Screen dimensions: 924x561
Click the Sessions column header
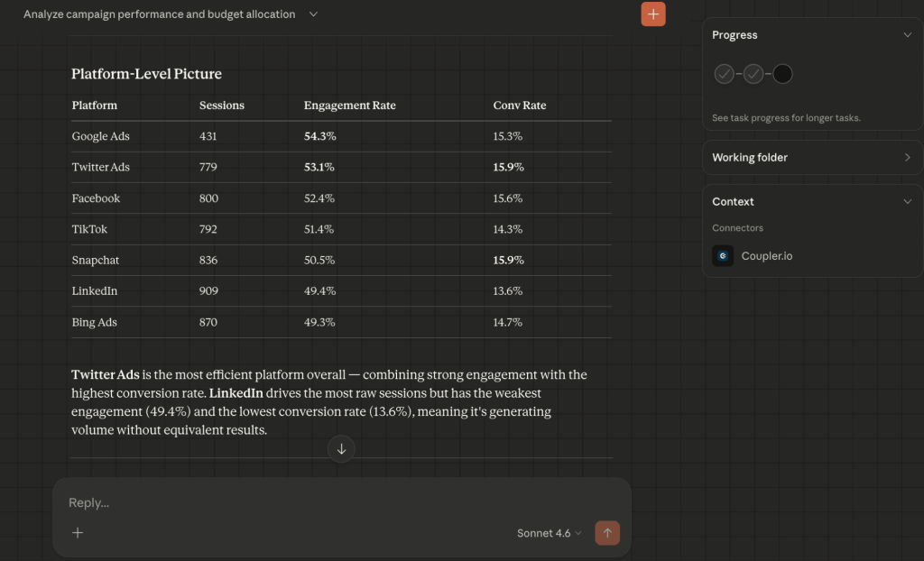coord(222,106)
